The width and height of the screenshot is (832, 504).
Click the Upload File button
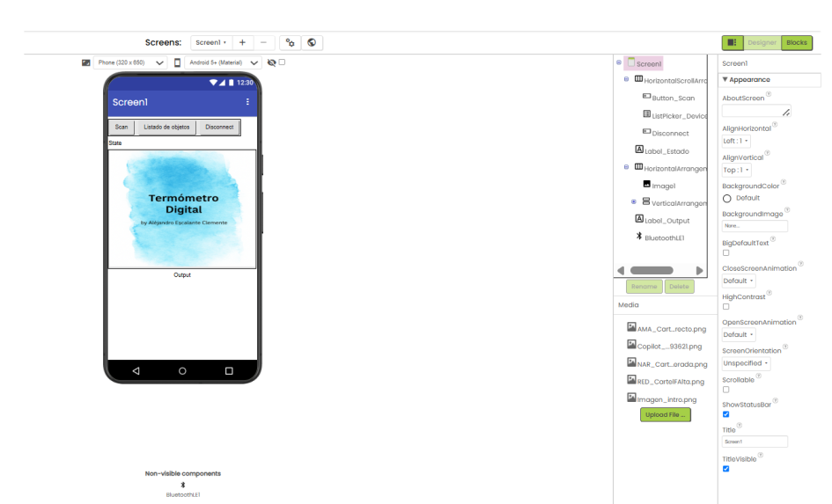coord(665,414)
